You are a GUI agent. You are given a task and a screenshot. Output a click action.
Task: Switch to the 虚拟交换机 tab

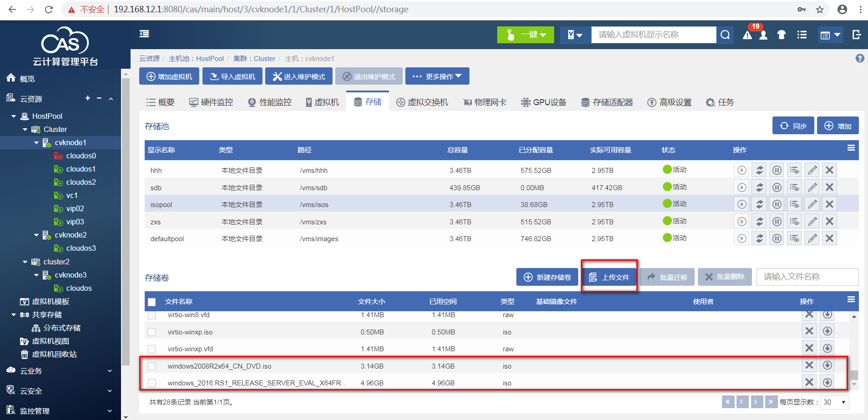click(x=422, y=102)
